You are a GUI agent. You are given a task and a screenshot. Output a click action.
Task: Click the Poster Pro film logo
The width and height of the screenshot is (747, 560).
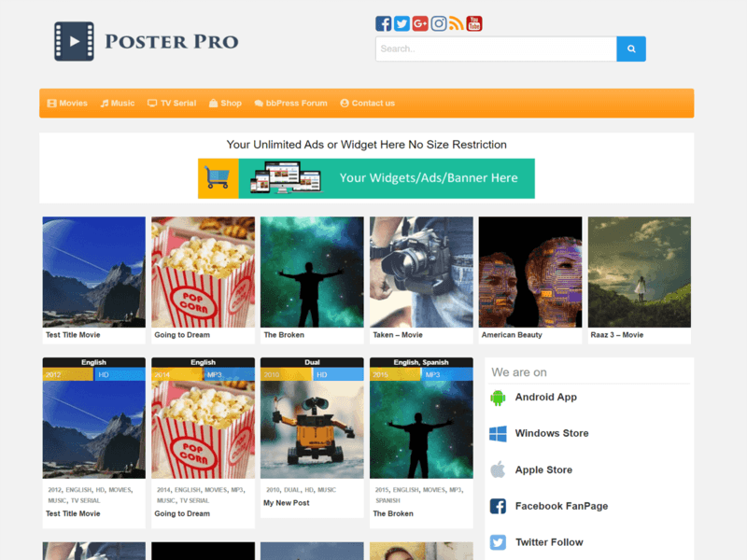[x=73, y=41]
